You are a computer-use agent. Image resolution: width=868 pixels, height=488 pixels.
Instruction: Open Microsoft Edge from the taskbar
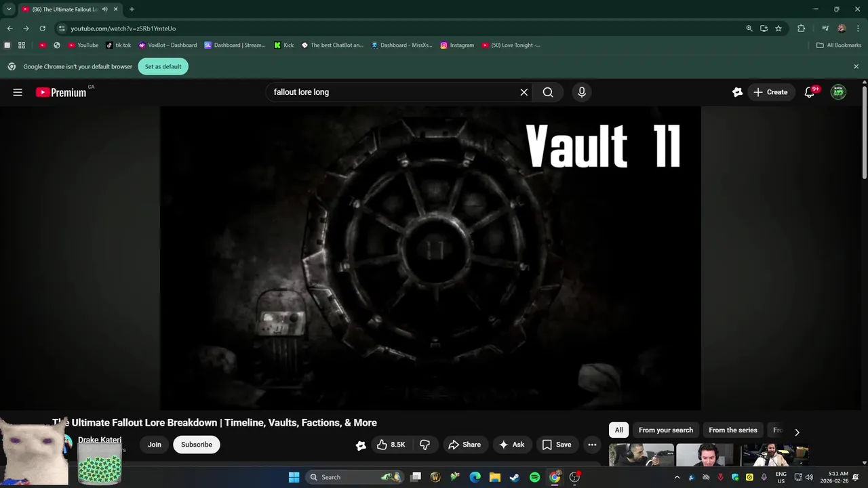pyautogui.click(x=475, y=477)
